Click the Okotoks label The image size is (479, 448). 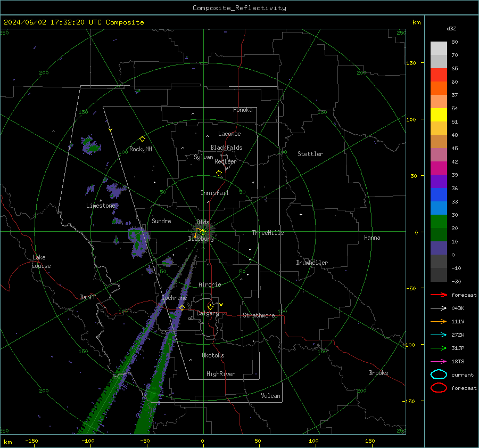(213, 355)
